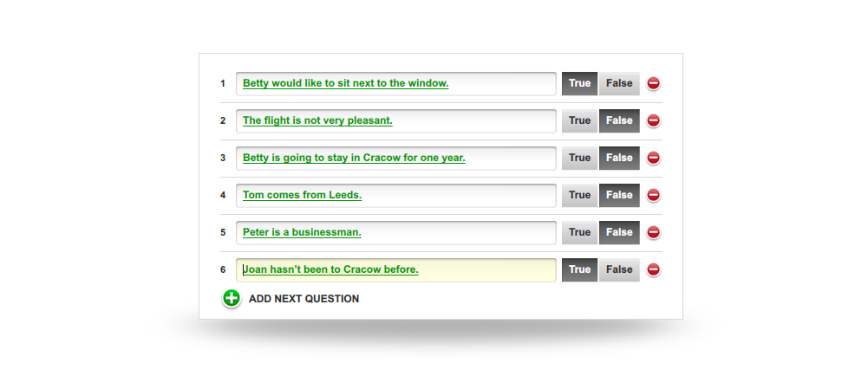Mark question 4 as True
This screenshot has width=868, height=389.
pyautogui.click(x=579, y=195)
